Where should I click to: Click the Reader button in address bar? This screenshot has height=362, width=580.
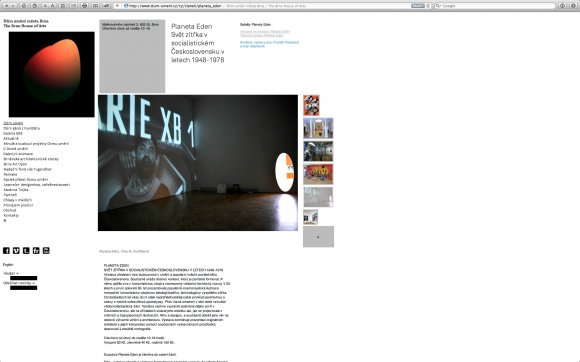(418, 6)
